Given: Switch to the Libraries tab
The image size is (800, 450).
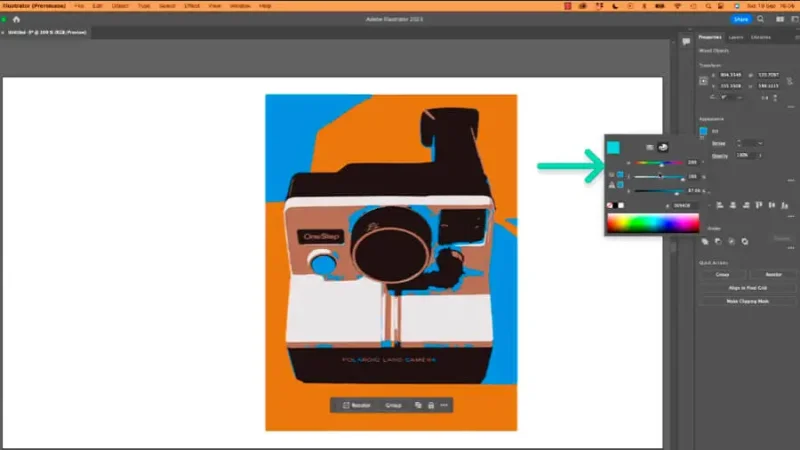Looking at the screenshot, I should point(761,37).
